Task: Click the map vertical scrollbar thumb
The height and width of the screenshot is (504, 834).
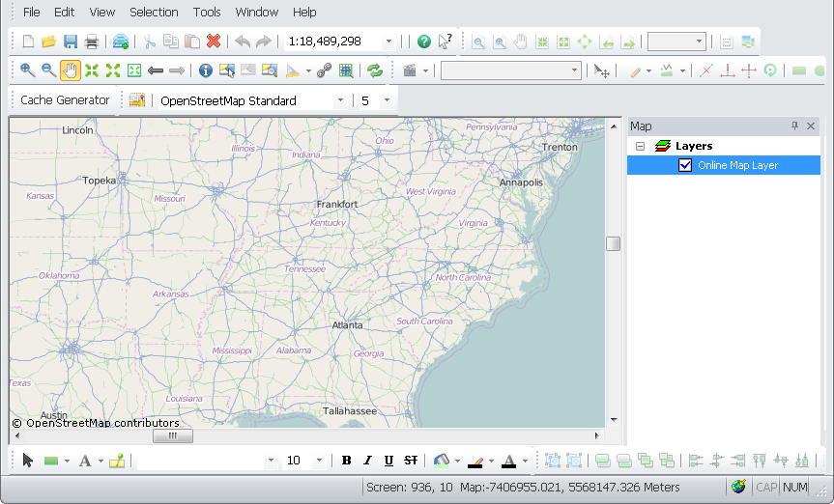Action: (614, 243)
